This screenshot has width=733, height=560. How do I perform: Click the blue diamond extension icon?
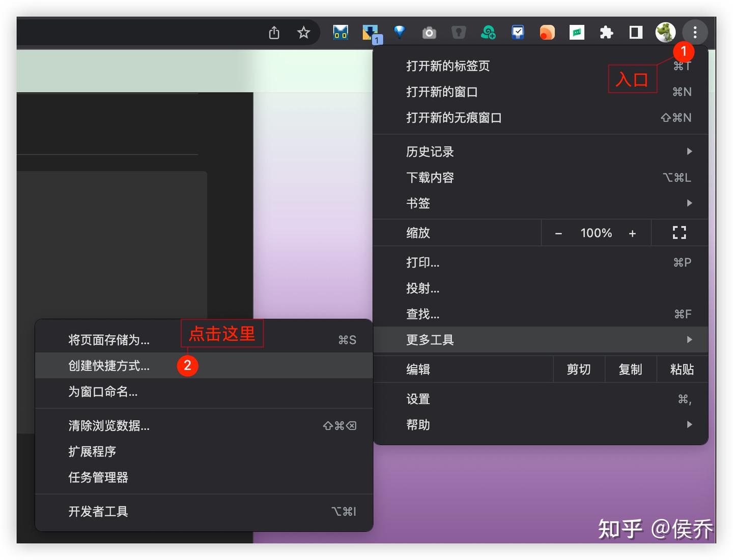click(x=400, y=32)
